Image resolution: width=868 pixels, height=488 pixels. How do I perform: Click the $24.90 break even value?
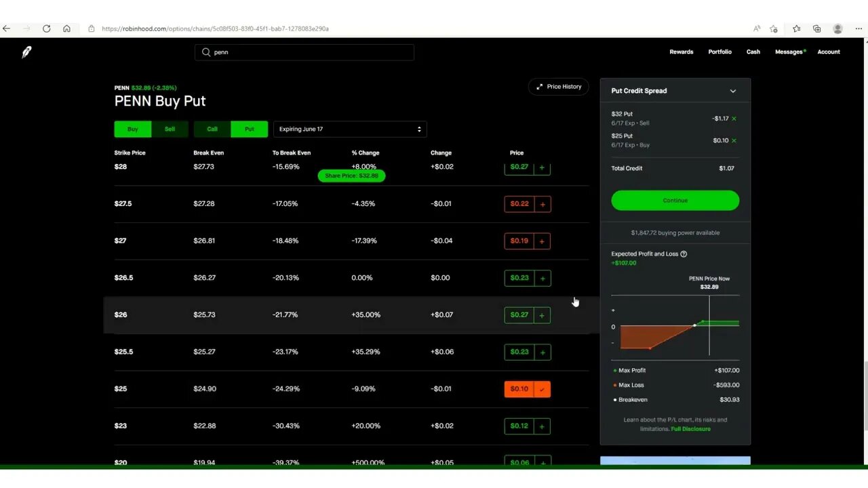(x=205, y=389)
